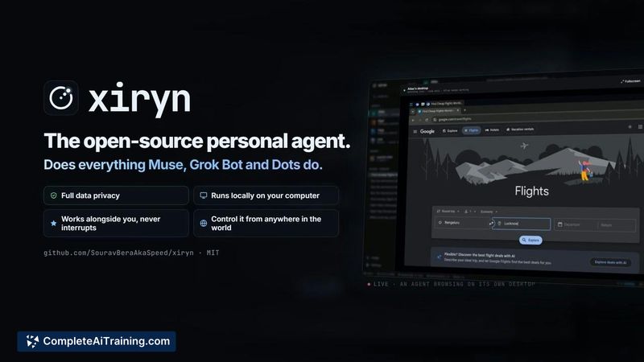Click the Fullscreen button
Screen dimensions: 644x362
(x=630, y=81)
